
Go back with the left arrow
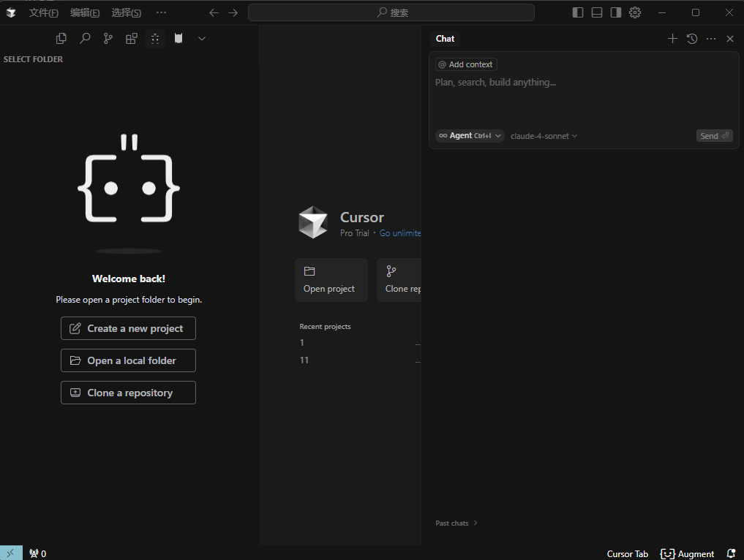[x=214, y=13]
